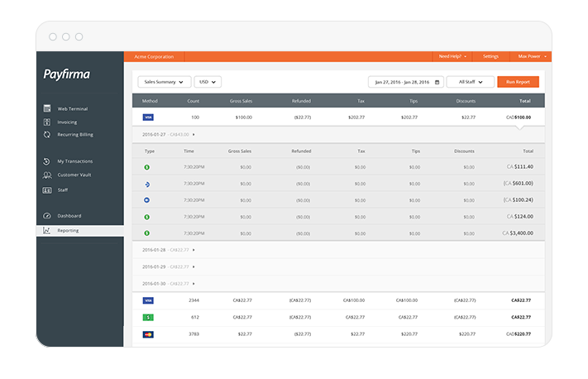
Task: Click the CA $111.40 total value
Action: (x=519, y=166)
